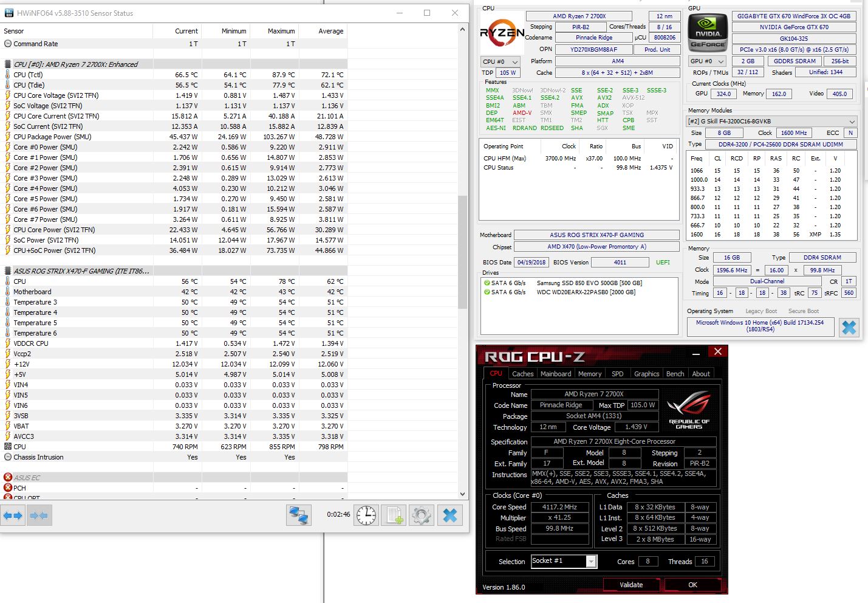Click the sensor list vertical scrollbar thumb

pos(463,252)
